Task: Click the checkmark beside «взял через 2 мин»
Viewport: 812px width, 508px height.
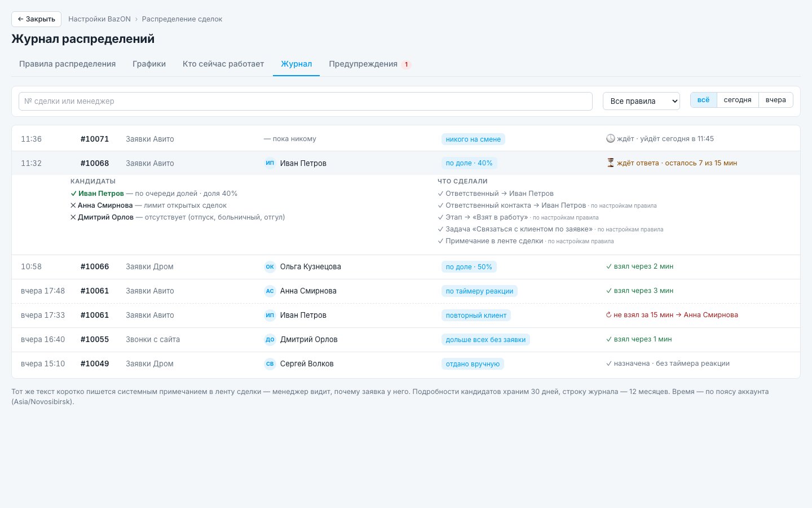Action: click(x=609, y=266)
